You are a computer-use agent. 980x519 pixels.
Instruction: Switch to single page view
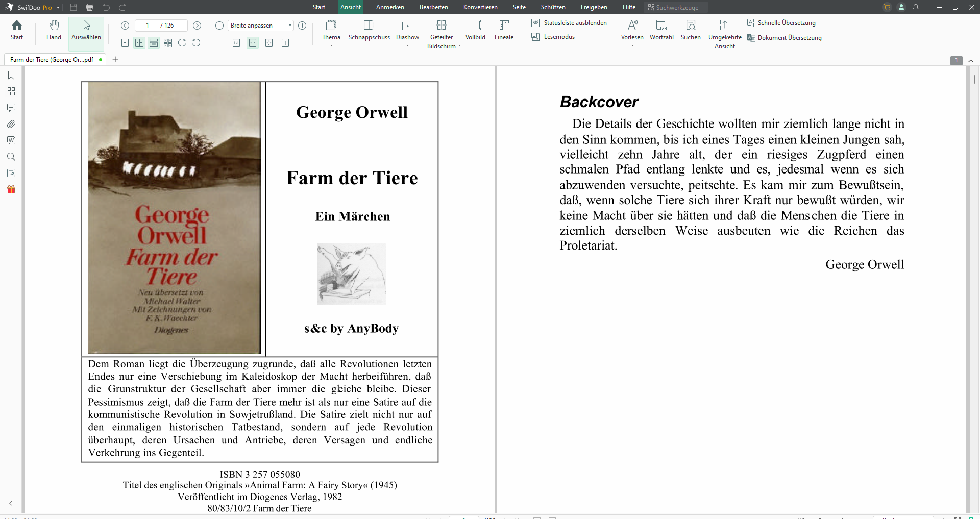pos(125,43)
